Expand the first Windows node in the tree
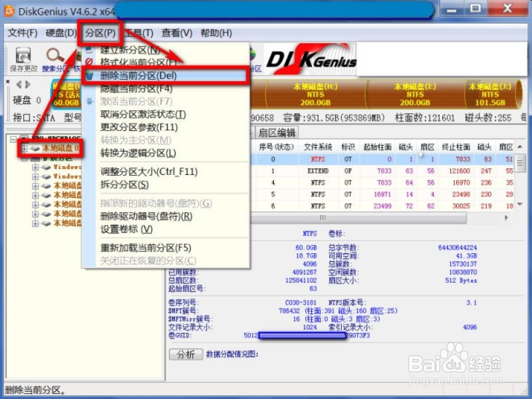Screen dimensions: 532x399 [x=35, y=168]
